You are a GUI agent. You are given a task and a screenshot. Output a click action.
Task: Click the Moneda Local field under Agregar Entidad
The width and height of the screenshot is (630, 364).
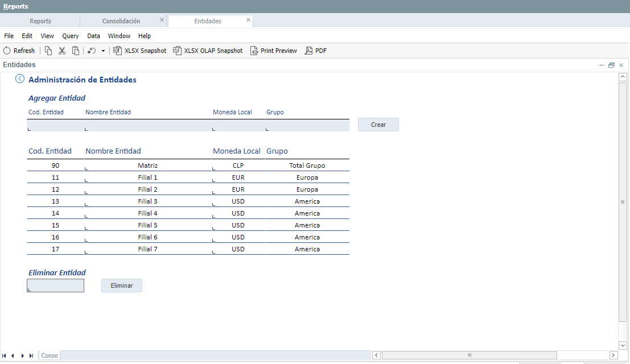[x=238, y=125]
